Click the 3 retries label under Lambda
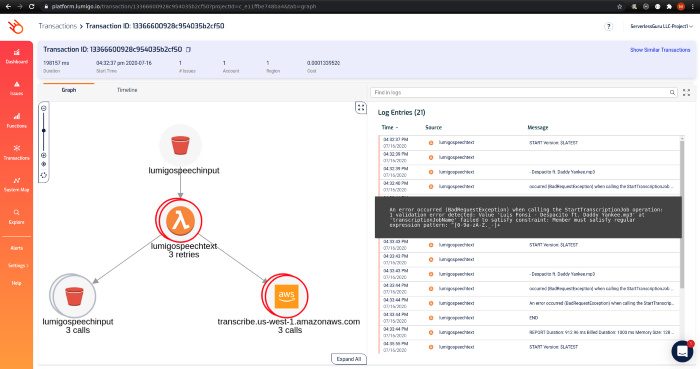 click(184, 255)
